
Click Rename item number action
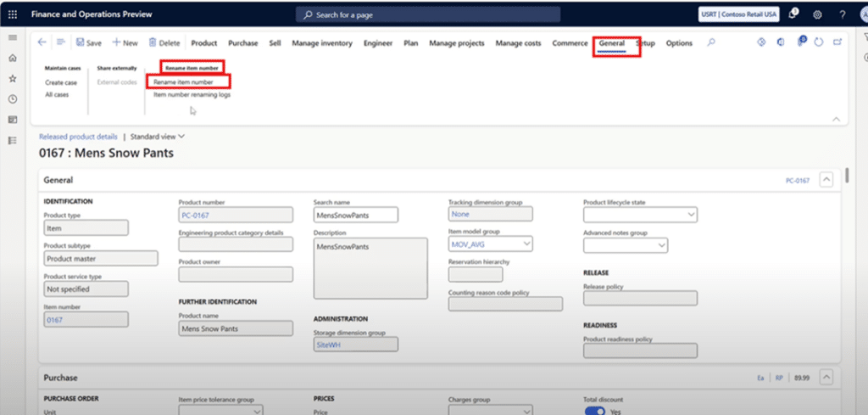pyautogui.click(x=183, y=82)
